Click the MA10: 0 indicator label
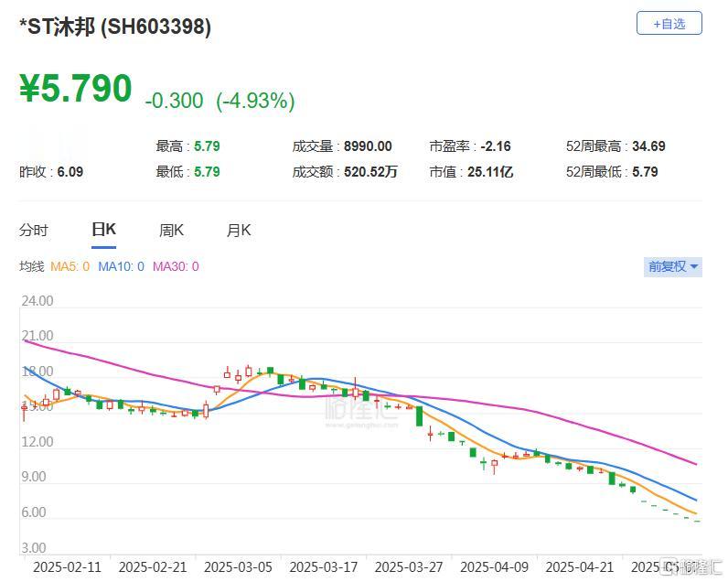 121,266
